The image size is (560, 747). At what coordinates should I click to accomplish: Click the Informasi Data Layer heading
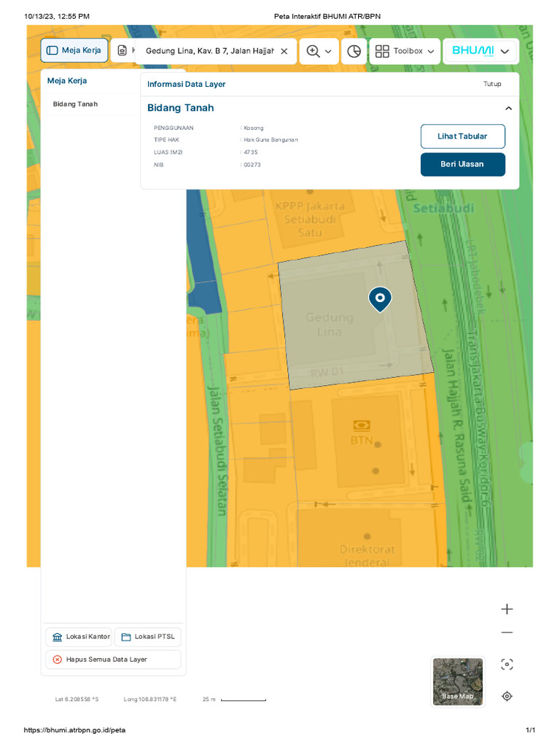pos(186,85)
